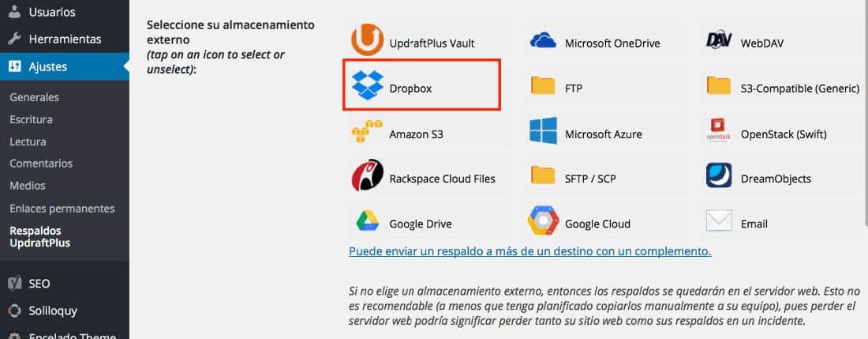Choose the Microsoft OneDrive cloud icon
Viewport: 868px width, 339px height.
point(543,40)
